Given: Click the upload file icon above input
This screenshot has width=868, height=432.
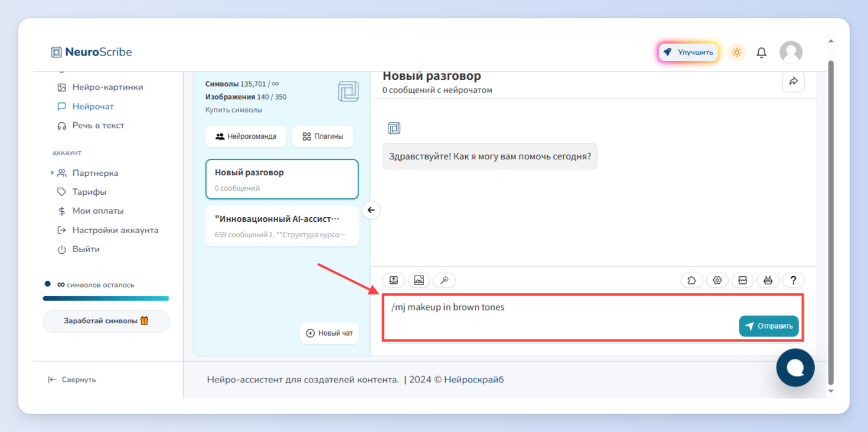Looking at the screenshot, I should (394, 280).
